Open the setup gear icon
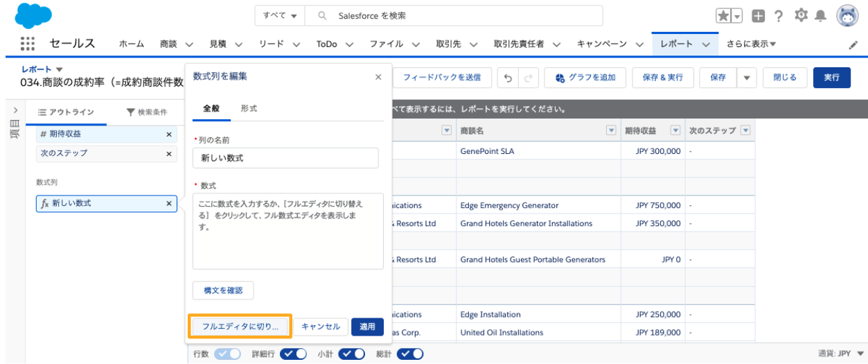Image resolution: width=868 pixels, height=364 pixels. pyautogui.click(x=802, y=15)
